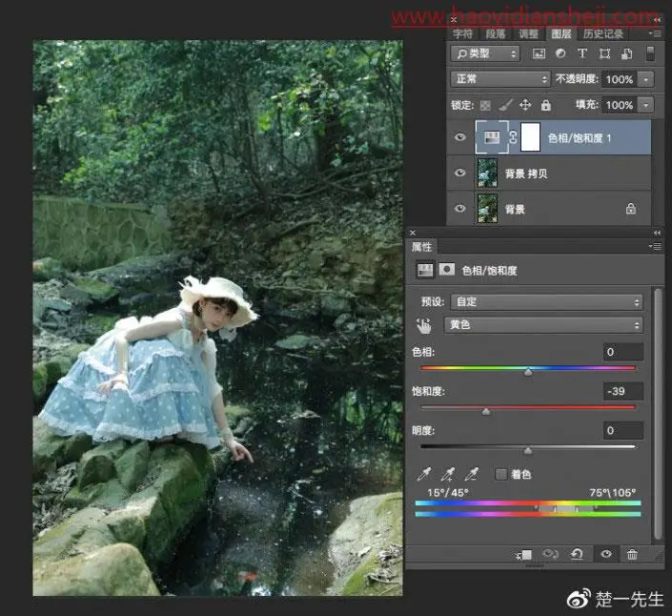Filter layers by adjustment layer icon

coord(560,53)
